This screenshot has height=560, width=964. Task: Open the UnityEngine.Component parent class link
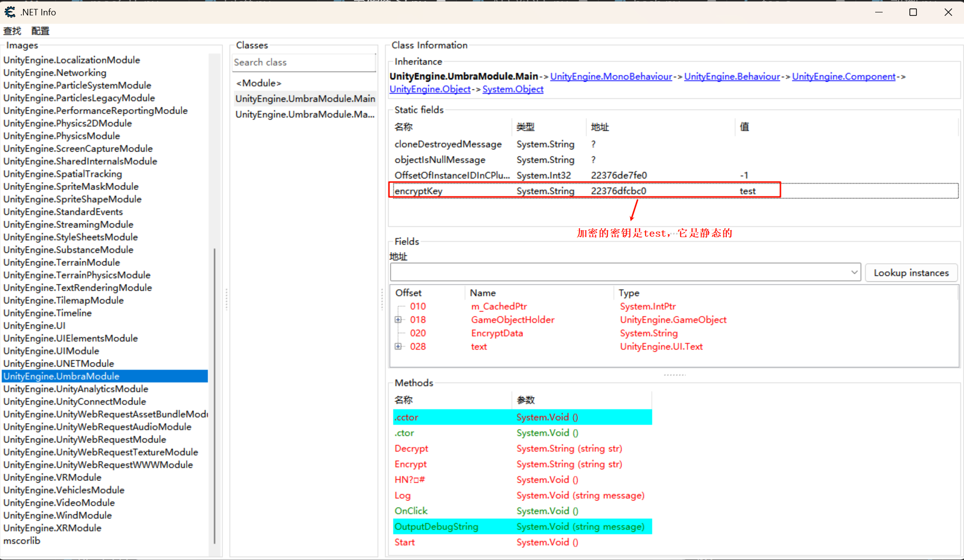pyautogui.click(x=843, y=76)
